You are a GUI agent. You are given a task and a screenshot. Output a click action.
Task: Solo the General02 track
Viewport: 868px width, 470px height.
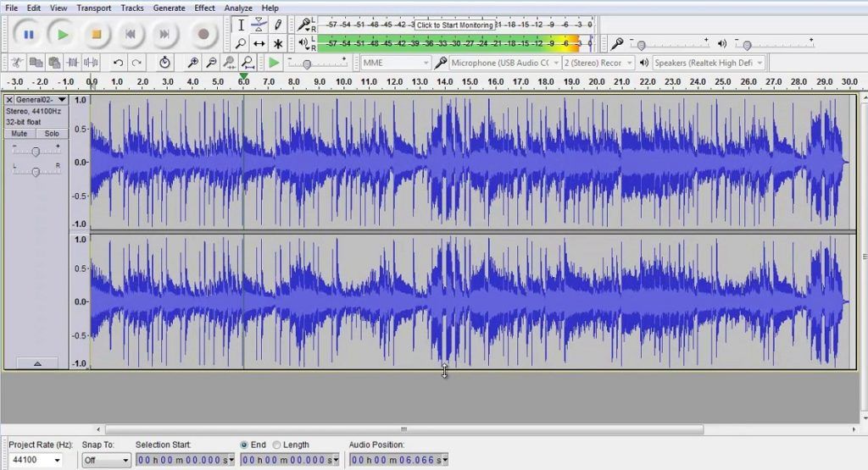52,134
